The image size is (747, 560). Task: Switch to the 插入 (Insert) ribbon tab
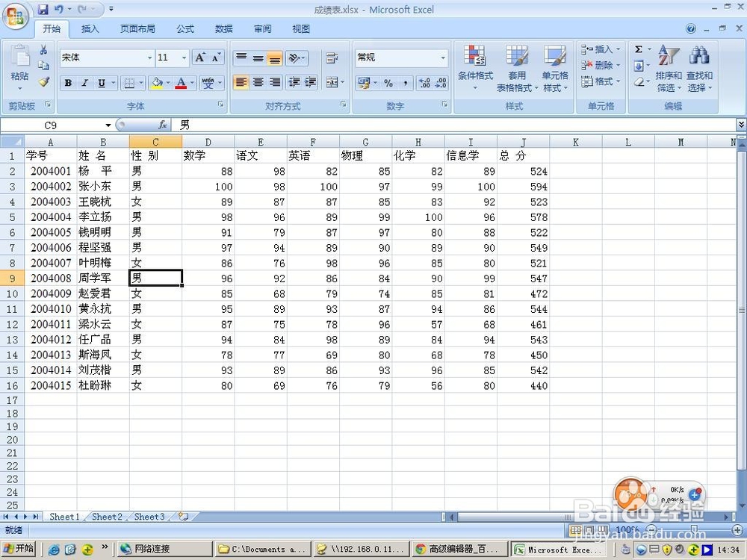90,29
